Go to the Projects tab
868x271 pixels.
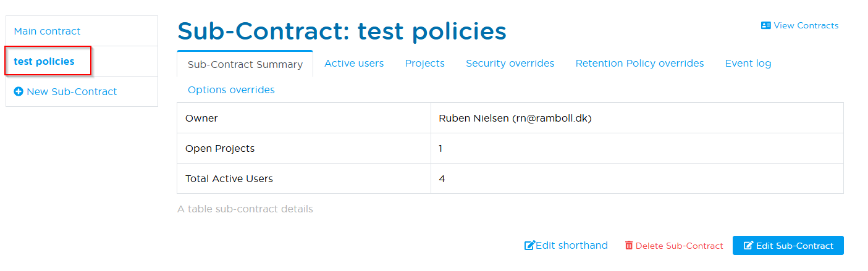(425, 63)
